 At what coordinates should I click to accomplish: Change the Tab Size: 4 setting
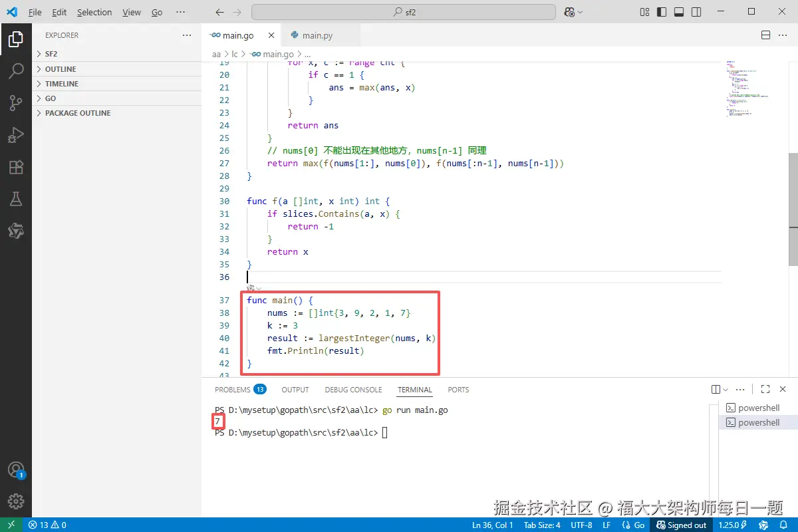click(542, 525)
